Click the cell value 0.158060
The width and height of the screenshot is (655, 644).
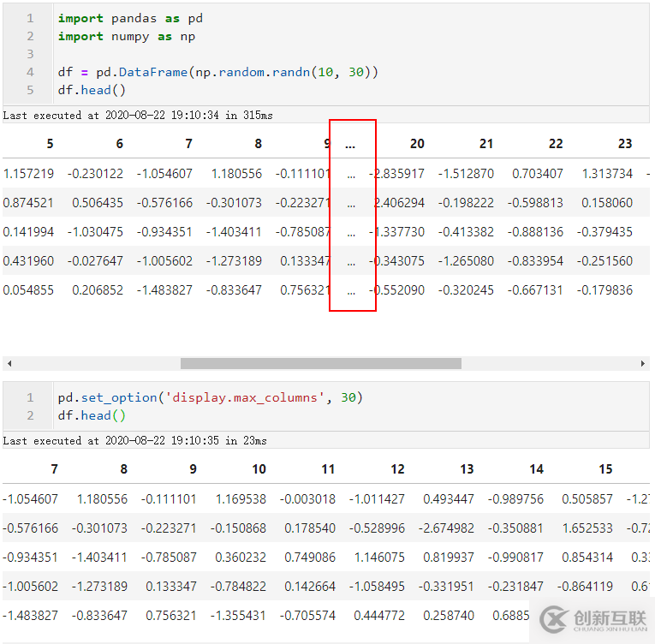pyautogui.click(x=607, y=203)
